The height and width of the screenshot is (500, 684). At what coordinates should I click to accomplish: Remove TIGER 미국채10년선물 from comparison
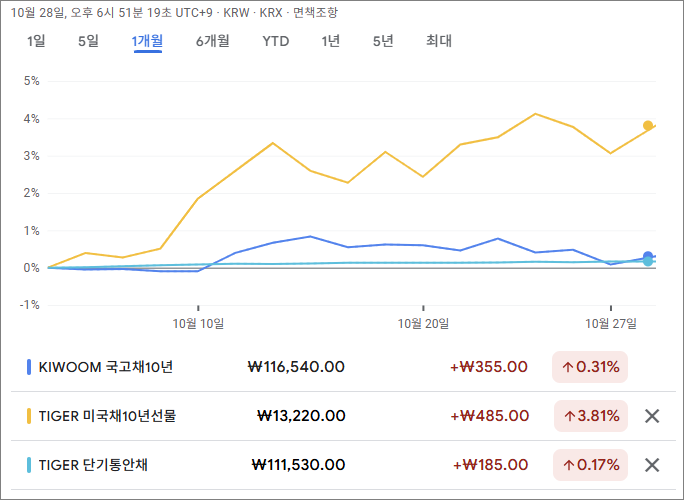(652, 416)
